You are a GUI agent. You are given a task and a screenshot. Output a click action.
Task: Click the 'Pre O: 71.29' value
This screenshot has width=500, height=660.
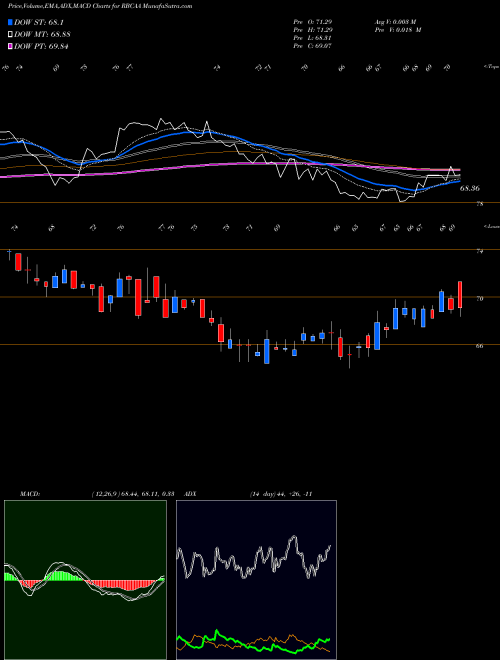point(312,22)
